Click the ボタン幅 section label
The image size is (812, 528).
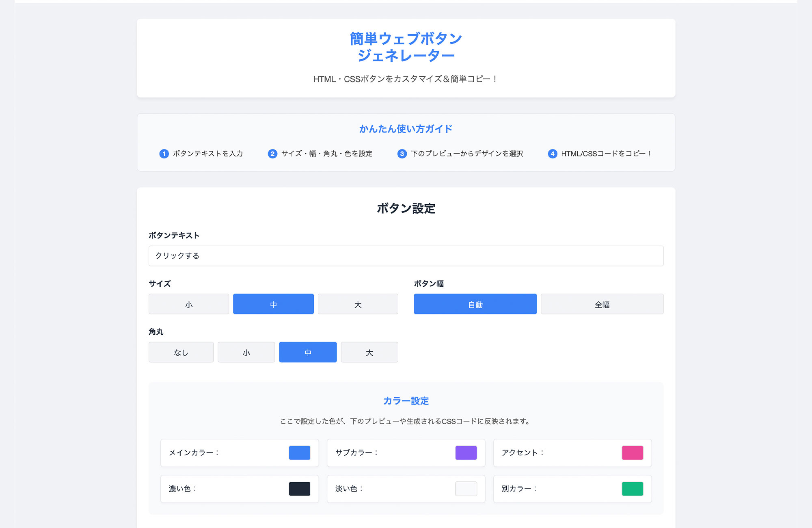pos(429,284)
